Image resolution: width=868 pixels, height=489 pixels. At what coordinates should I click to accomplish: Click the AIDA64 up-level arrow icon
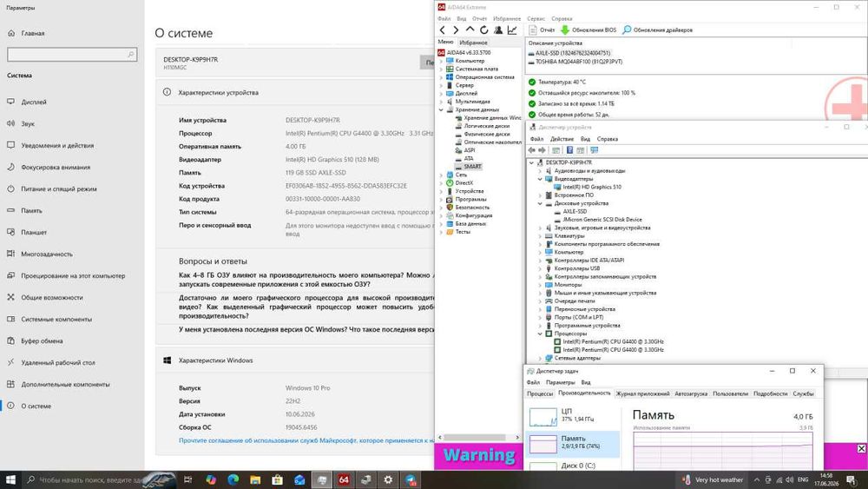[470, 30]
